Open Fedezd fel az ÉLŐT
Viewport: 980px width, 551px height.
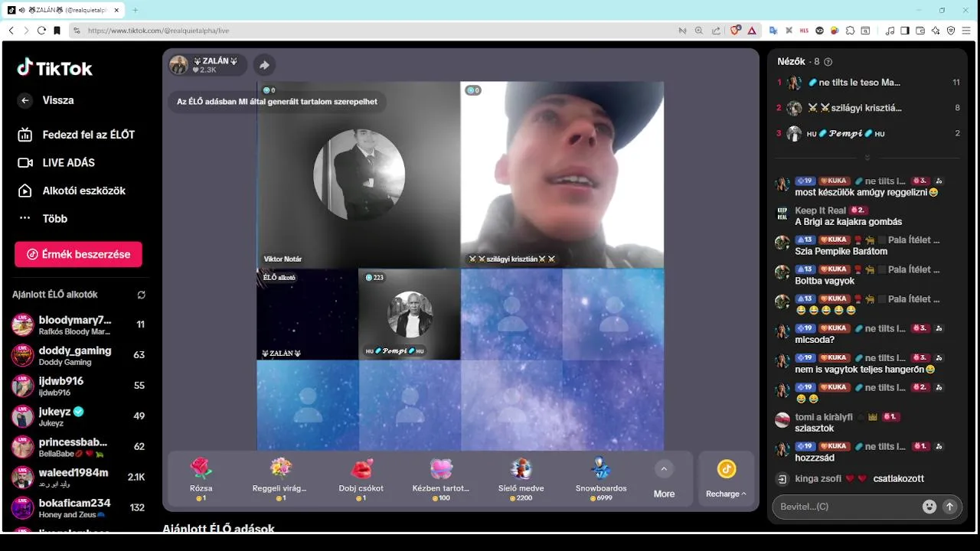point(77,135)
